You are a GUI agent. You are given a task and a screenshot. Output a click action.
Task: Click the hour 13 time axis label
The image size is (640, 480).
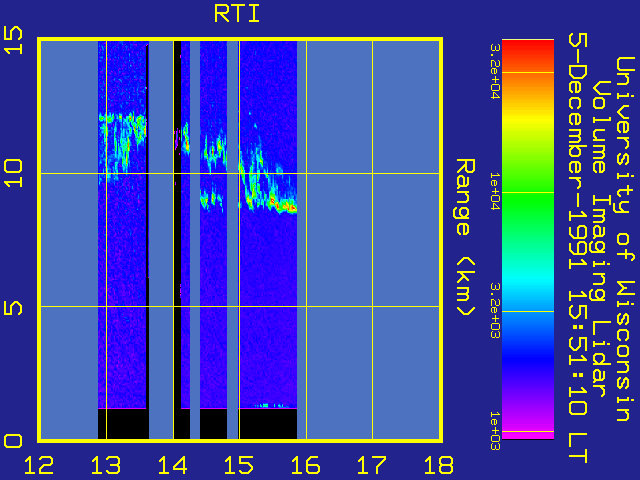pos(106,465)
